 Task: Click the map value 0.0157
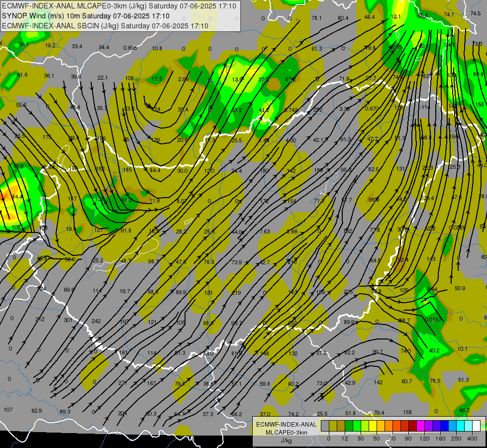[x=433, y=320]
